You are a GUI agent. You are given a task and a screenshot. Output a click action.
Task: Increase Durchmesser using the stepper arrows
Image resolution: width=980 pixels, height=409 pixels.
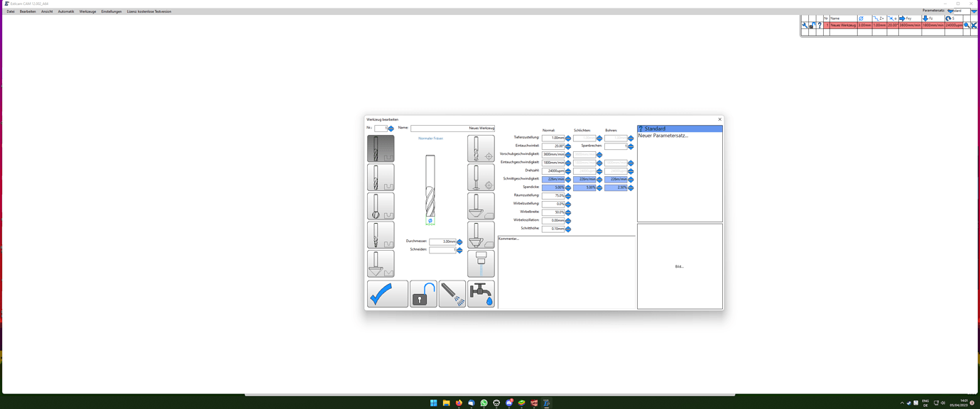click(459, 241)
